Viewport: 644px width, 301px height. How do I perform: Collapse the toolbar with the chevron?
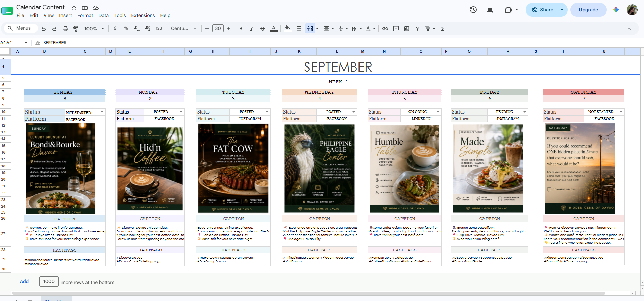point(629,29)
